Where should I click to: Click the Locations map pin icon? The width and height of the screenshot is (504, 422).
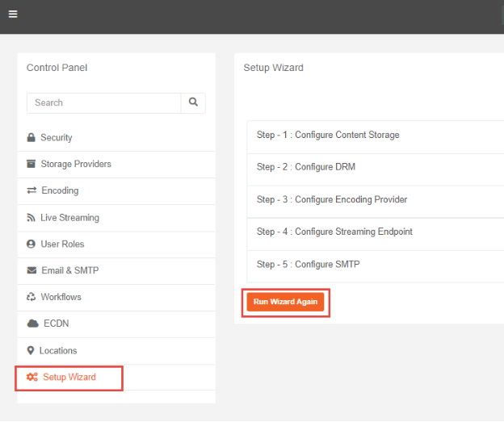[x=31, y=351]
